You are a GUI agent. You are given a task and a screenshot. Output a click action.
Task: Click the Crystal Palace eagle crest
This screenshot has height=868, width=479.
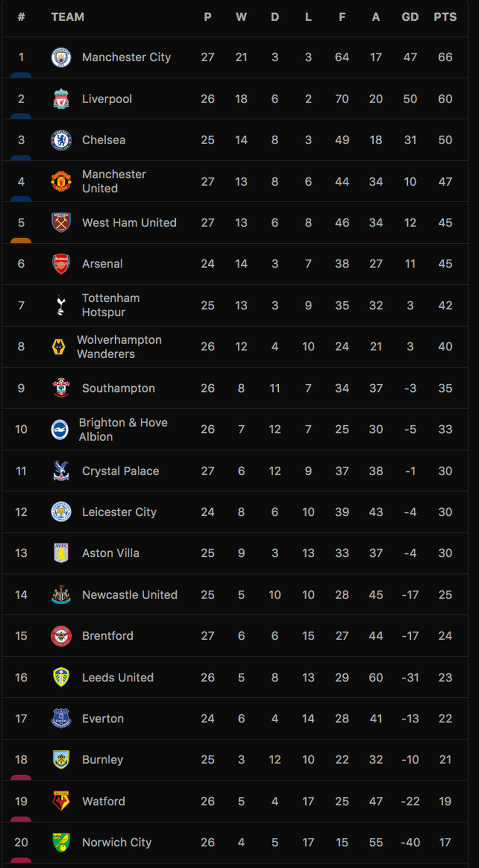(x=61, y=471)
